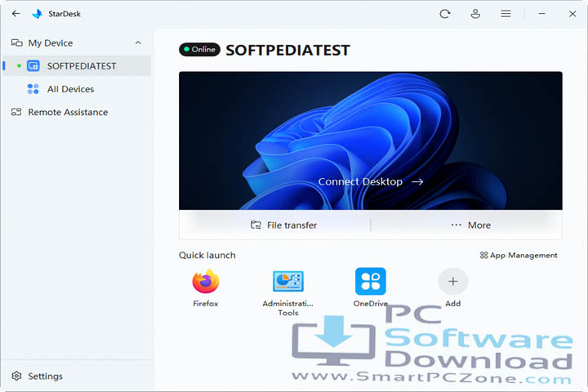Close the StarDesk window
Screen dimensions: 588x392
[572, 14]
